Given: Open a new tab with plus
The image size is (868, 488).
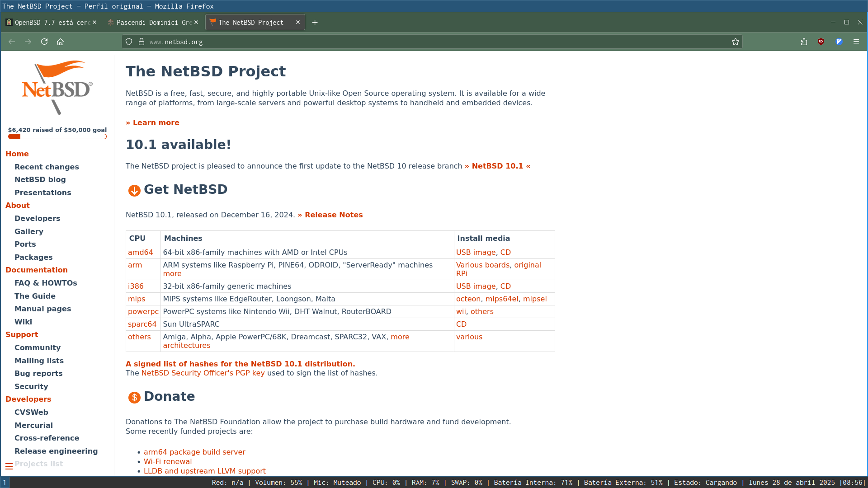Looking at the screenshot, I should (x=315, y=23).
